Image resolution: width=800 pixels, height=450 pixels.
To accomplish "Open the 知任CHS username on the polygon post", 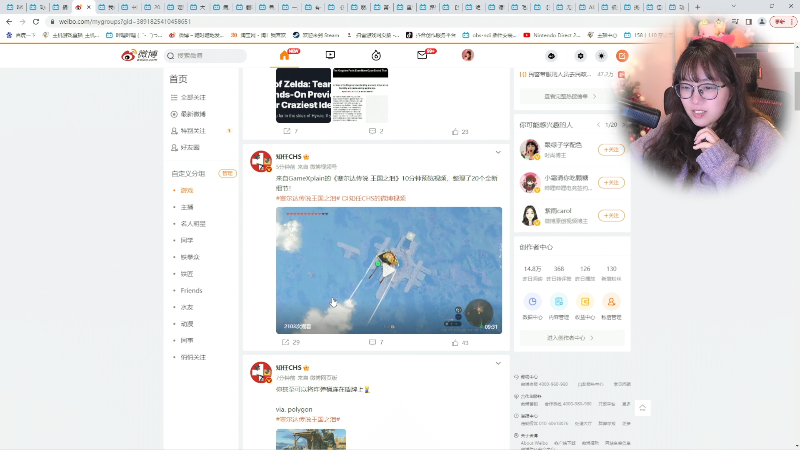I will tap(289, 367).
